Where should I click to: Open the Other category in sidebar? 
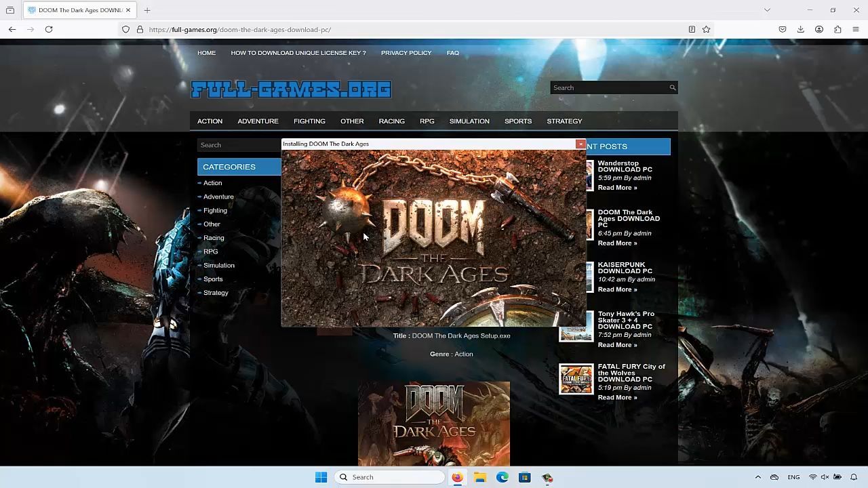[x=212, y=224]
